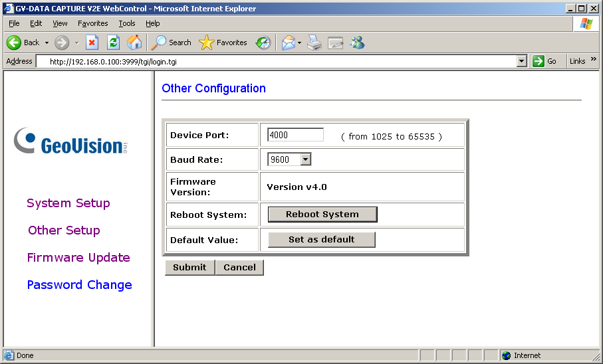603x364 pixels.
Task: Expand the Links toolbar chevron
Action: click(594, 59)
